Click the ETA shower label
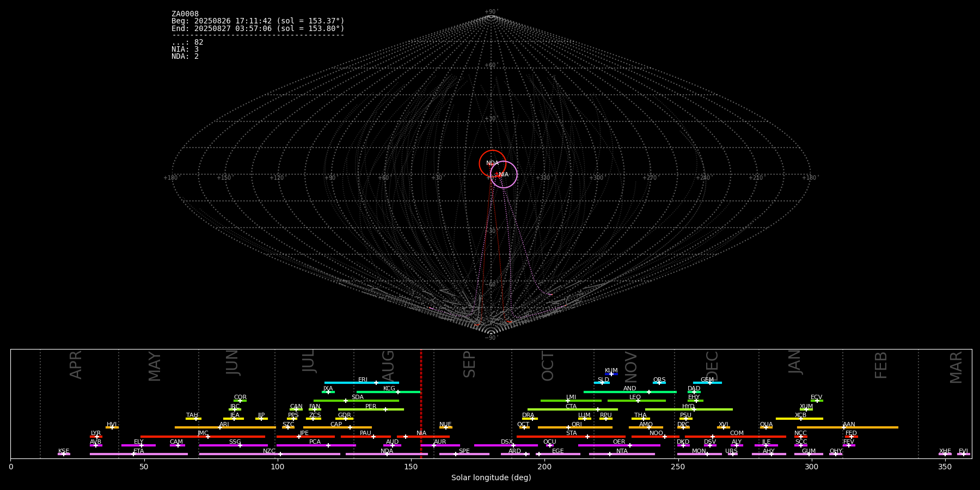Viewport: 980px width, 490px height. pyautogui.click(x=139, y=451)
